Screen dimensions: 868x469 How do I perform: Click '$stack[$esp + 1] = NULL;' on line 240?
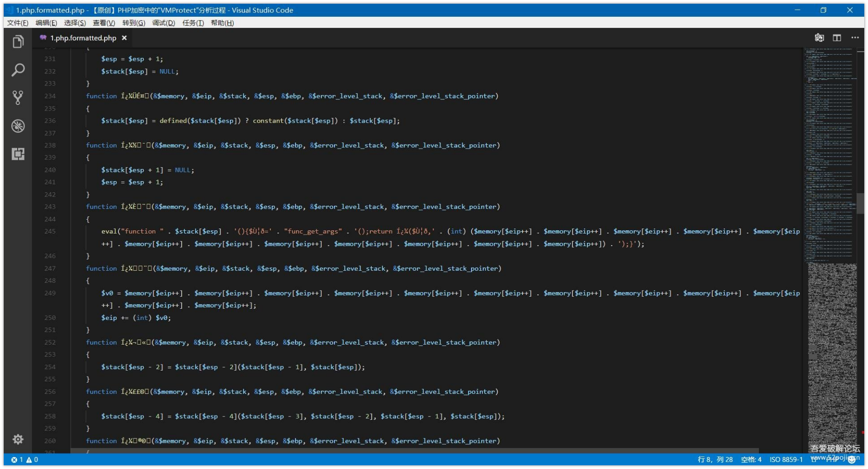pos(148,170)
